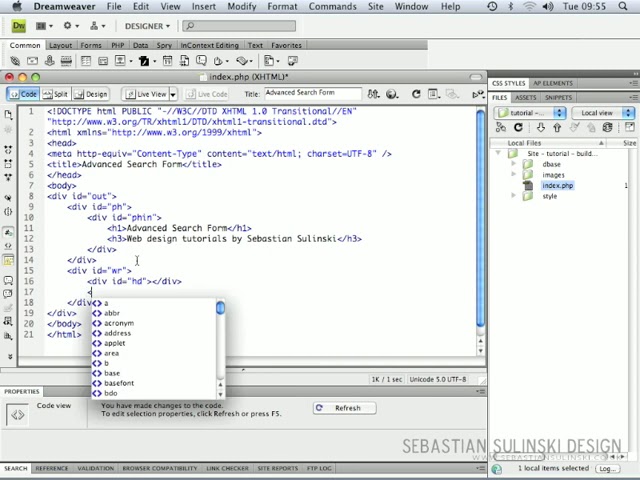Click the Tag Chooser icon
The width and height of the screenshot is (640, 480).
293,61
